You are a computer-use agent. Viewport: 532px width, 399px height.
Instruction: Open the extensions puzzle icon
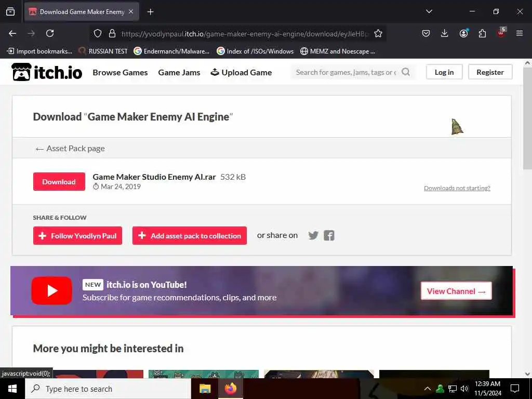click(x=482, y=33)
